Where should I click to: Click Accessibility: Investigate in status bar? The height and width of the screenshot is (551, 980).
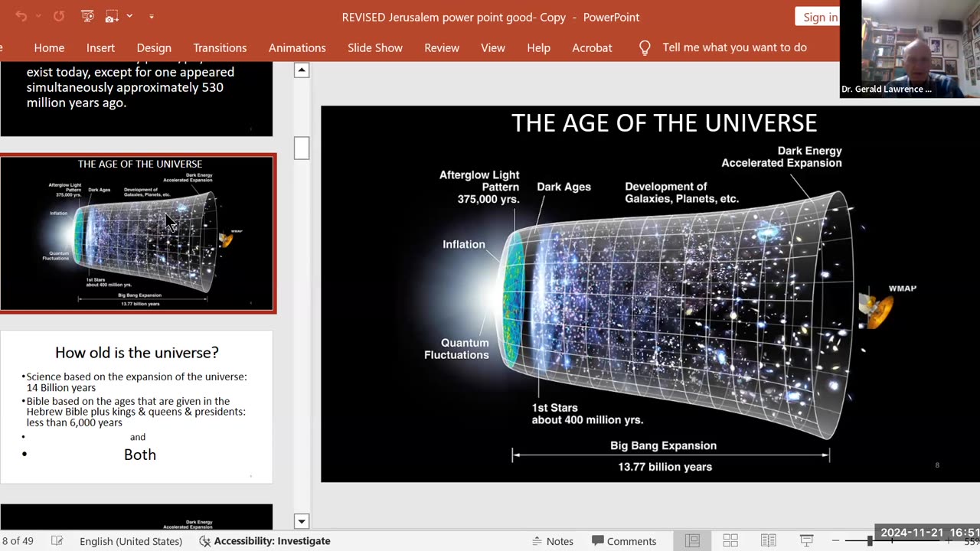tap(264, 541)
